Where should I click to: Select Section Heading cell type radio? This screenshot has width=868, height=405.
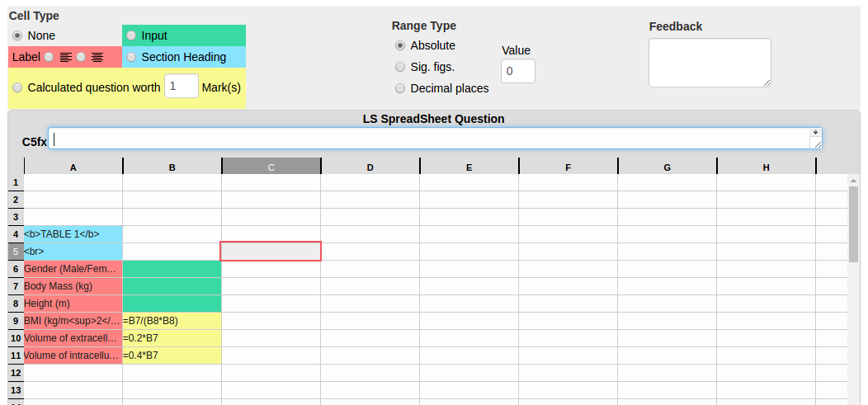[x=131, y=57]
